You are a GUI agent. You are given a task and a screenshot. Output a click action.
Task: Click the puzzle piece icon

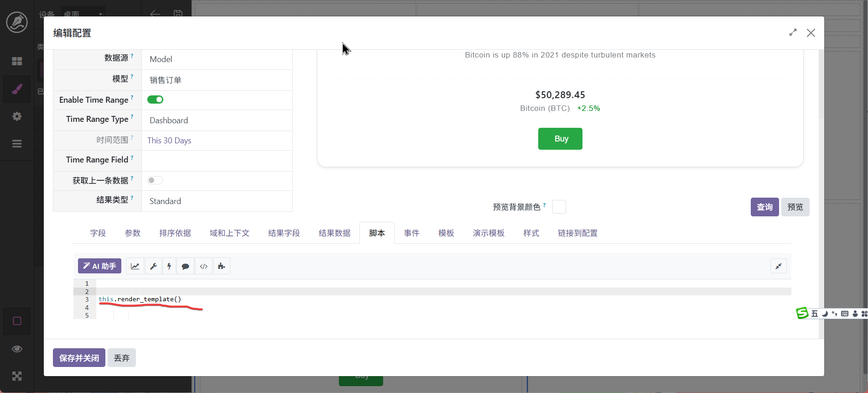[222, 266]
